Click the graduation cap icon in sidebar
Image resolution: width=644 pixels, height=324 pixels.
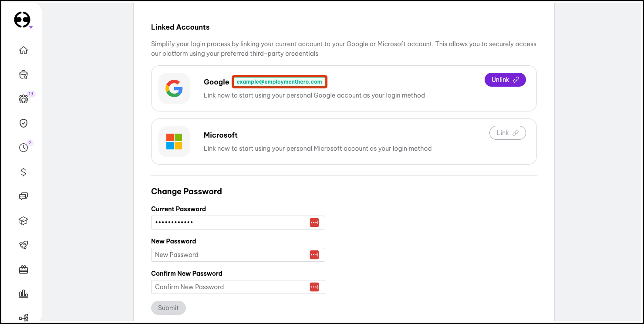[x=24, y=221]
